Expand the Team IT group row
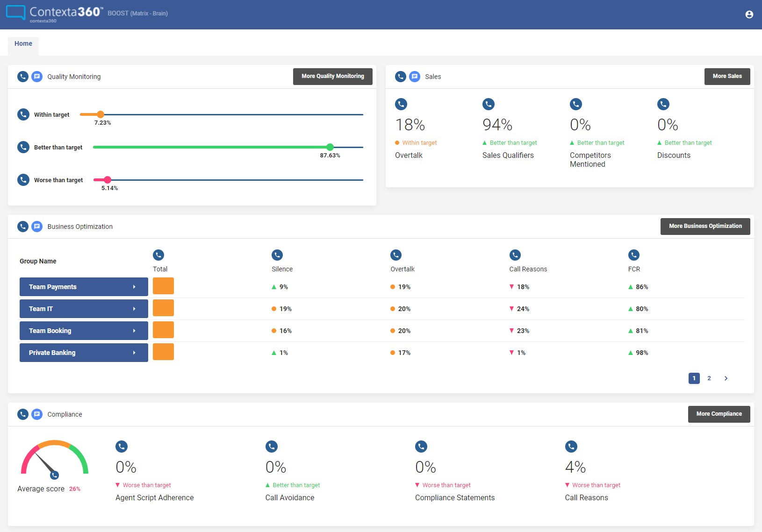 pos(84,309)
